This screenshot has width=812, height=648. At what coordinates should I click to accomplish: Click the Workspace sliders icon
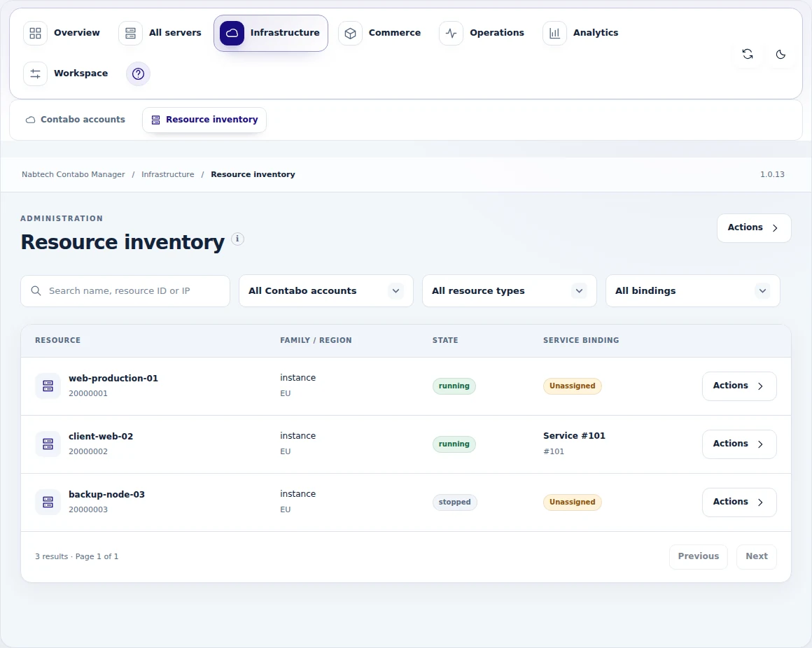[x=35, y=73]
